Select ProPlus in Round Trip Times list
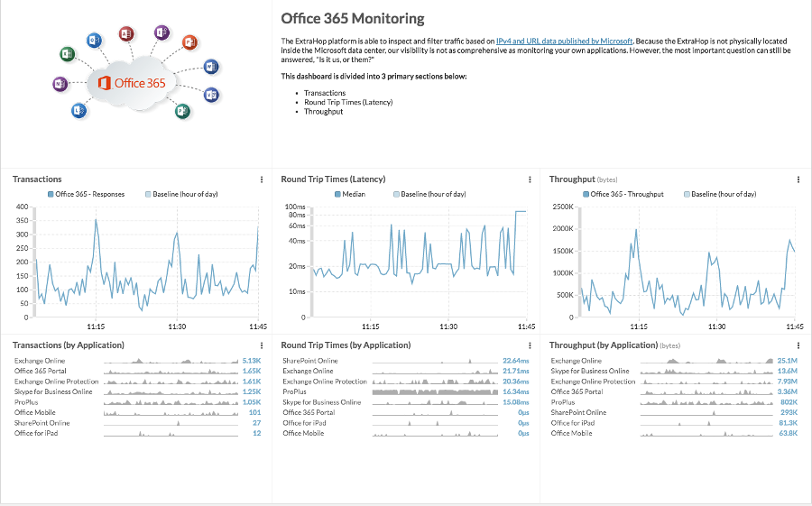Viewport: 812px width, 506px height. [x=405, y=391]
